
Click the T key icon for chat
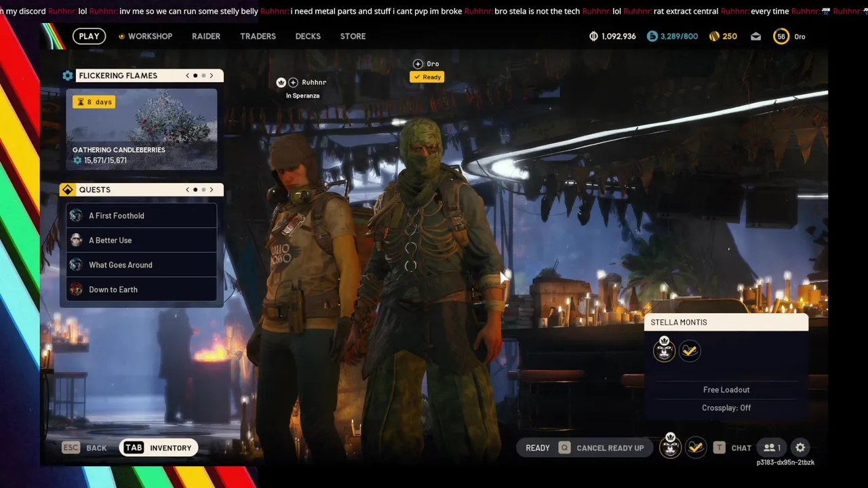(719, 448)
